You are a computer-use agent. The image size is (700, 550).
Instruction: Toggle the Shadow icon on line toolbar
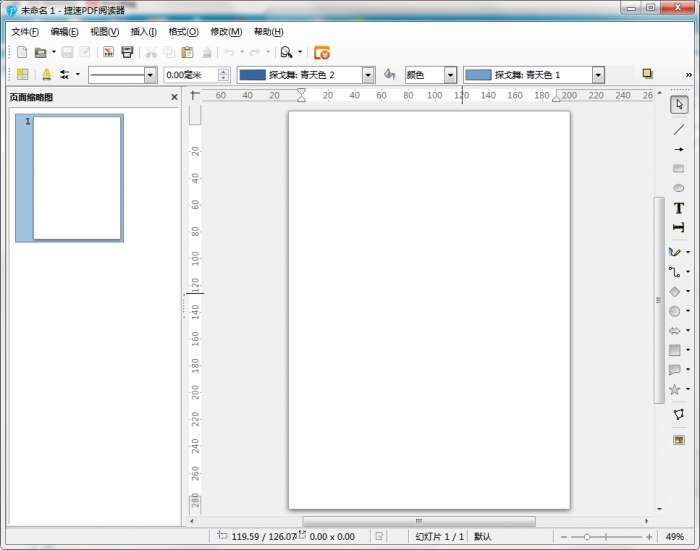(647, 74)
